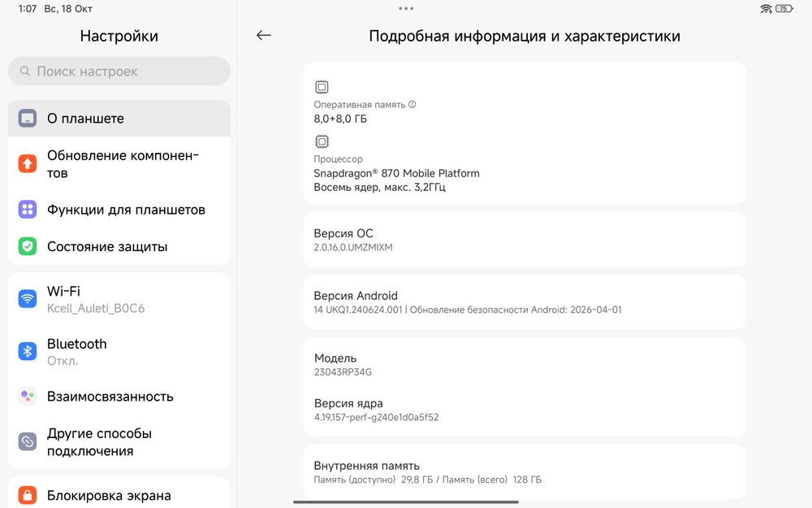This screenshot has height=508, width=812.
Task: Tap the Внутренняя память entry
Action: point(524,471)
